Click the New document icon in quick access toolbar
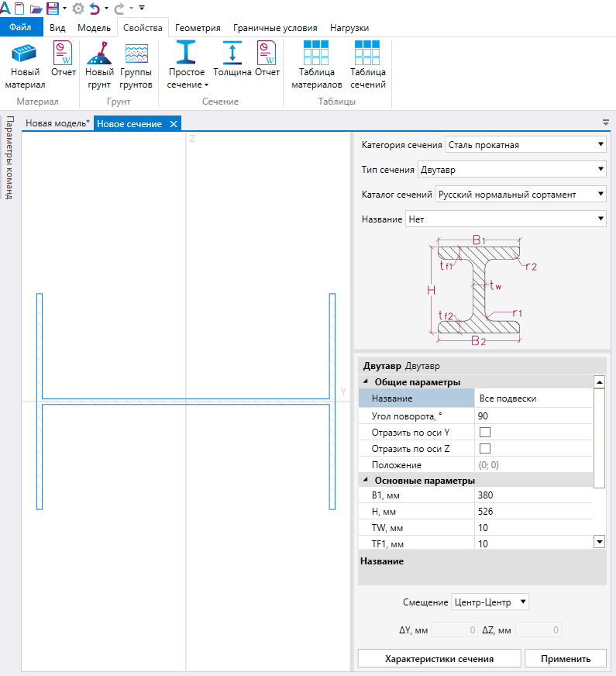 (x=20, y=8)
